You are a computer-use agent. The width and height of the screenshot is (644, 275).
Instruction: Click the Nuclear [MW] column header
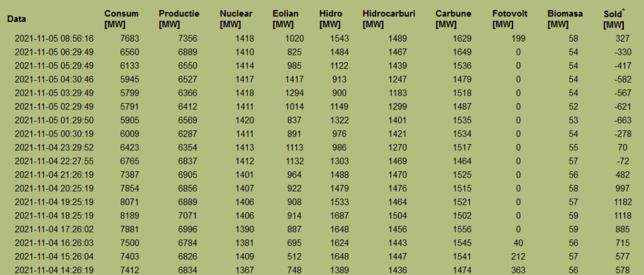[x=236, y=19]
